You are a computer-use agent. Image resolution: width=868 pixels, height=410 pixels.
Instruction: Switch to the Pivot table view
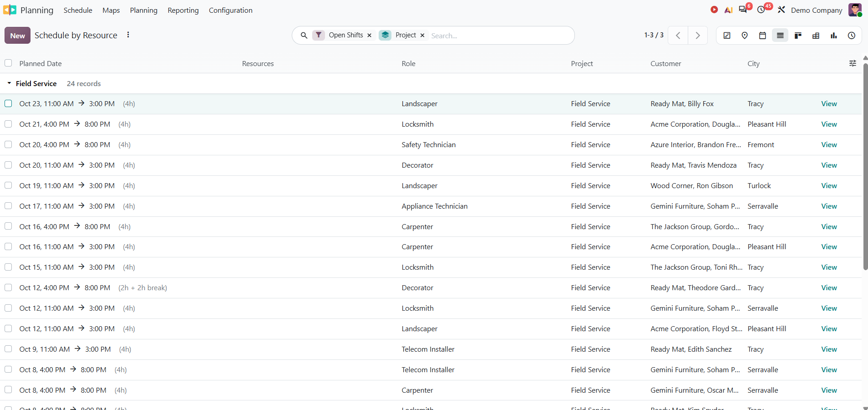pos(816,36)
